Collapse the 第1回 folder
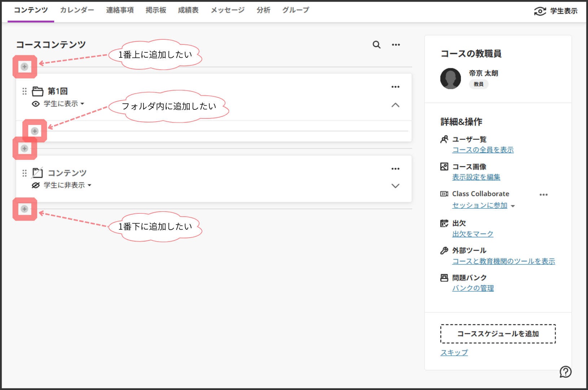This screenshot has width=588, height=390. (395, 105)
